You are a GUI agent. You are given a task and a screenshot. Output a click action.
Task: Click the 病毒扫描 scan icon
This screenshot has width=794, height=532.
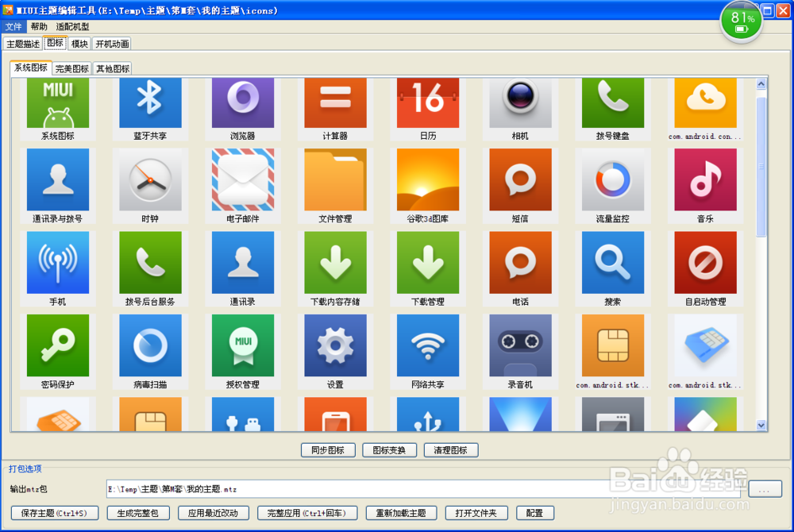pos(150,345)
